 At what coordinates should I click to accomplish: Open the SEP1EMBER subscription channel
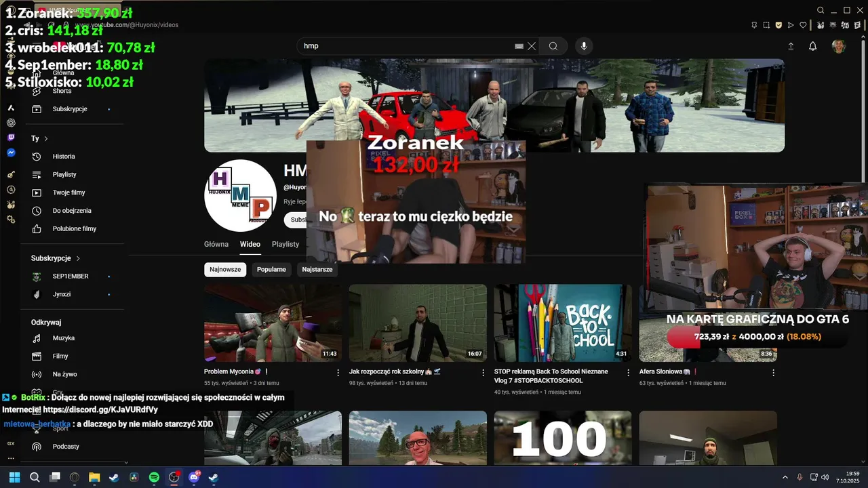71,277
